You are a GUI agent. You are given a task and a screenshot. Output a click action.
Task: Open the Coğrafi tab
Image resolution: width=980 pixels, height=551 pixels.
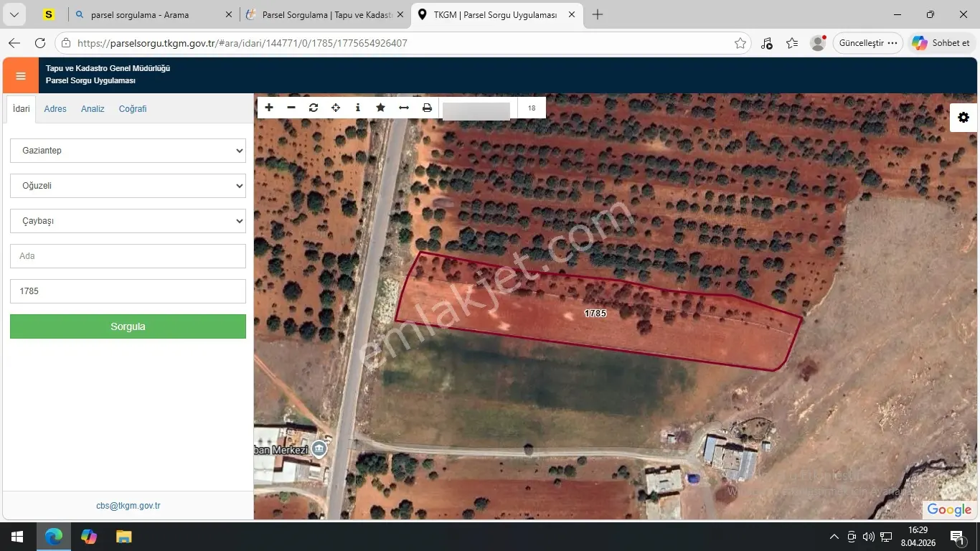[133, 109]
